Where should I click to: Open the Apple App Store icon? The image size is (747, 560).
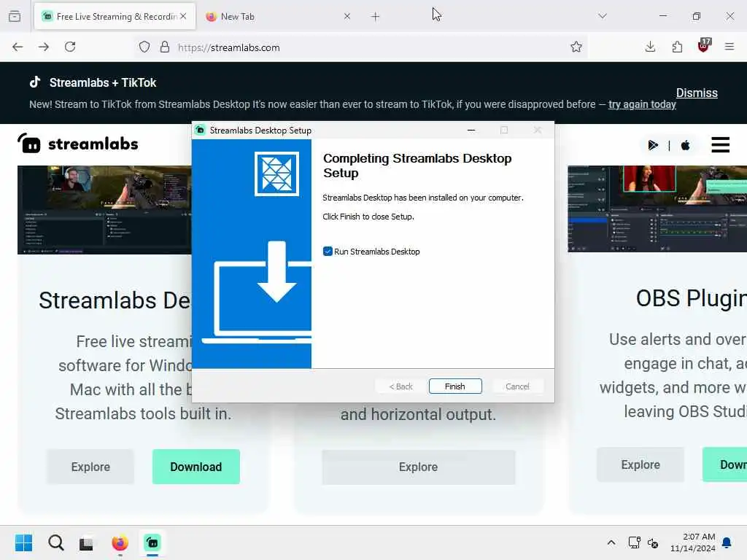[685, 145]
